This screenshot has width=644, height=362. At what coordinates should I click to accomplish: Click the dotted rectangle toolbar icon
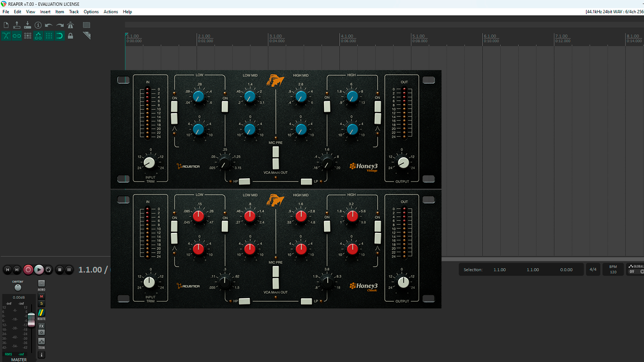[x=87, y=25]
